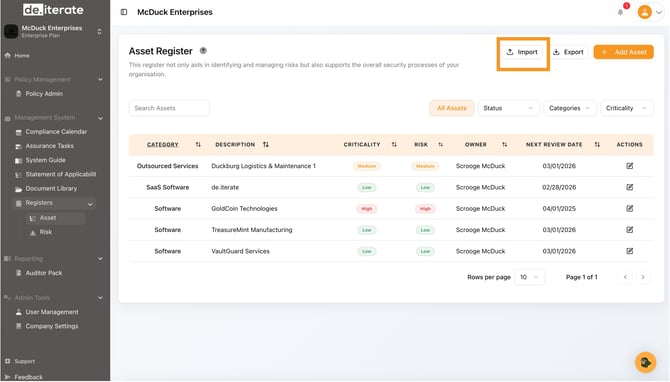The width and height of the screenshot is (670, 382).
Task: Collapse the Policy Management section
Action: point(100,79)
